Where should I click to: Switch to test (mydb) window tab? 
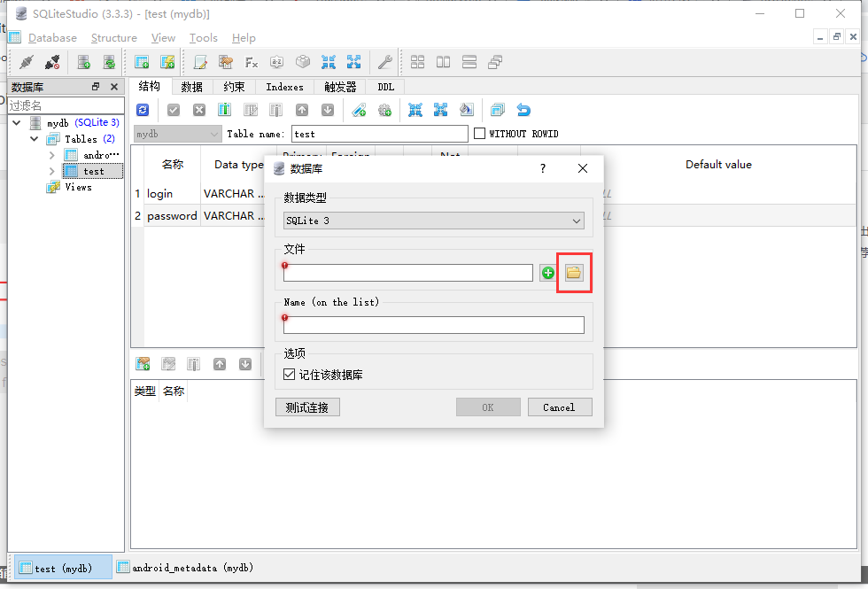click(63, 568)
